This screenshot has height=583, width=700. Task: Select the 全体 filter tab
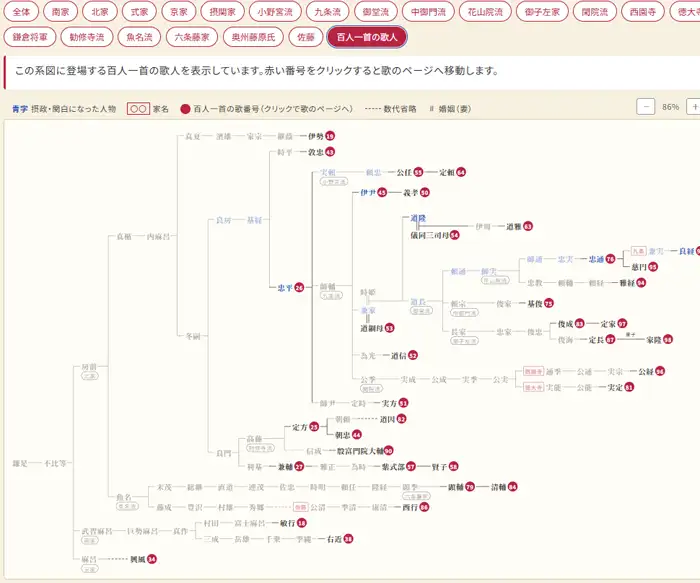click(x=21, y=12)
